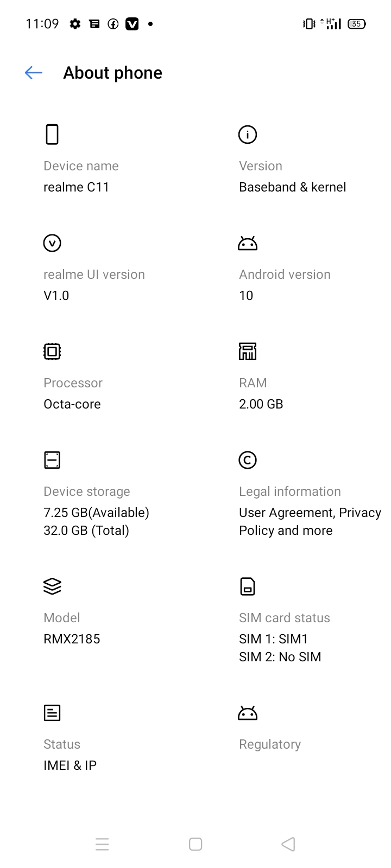The image size is (391, 868).
Task: Tap the layers icon above Model
Action: pyautogui.click(x=52, y=586)
